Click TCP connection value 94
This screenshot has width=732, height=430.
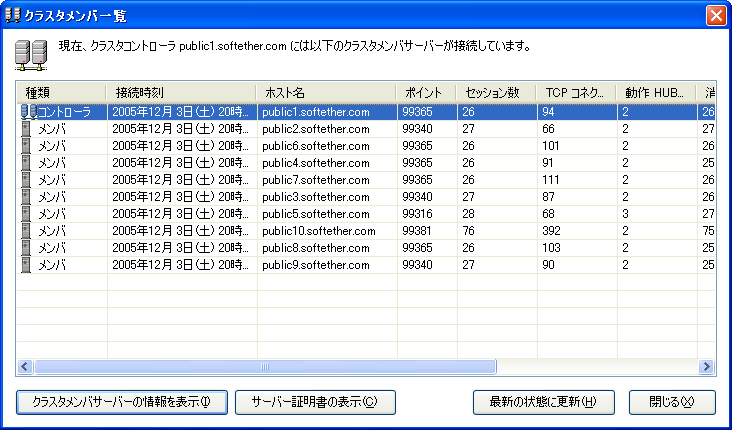(x=548, y=112)
